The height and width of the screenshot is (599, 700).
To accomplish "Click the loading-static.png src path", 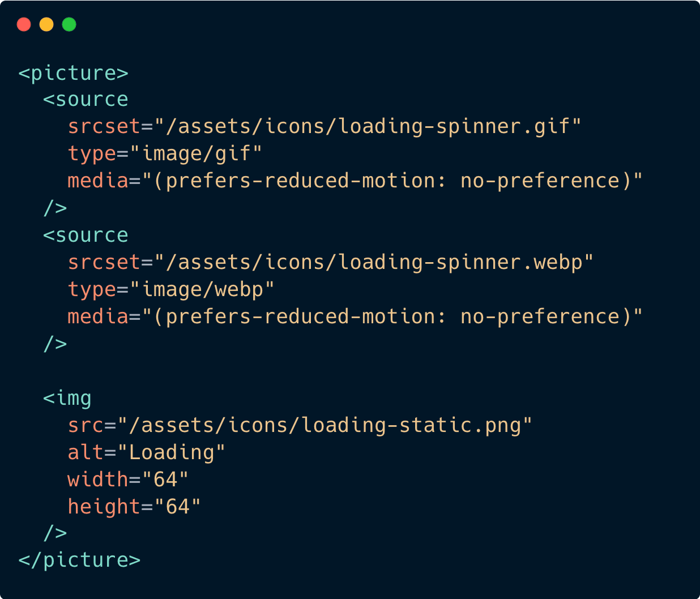I will [x=325, y=425].
